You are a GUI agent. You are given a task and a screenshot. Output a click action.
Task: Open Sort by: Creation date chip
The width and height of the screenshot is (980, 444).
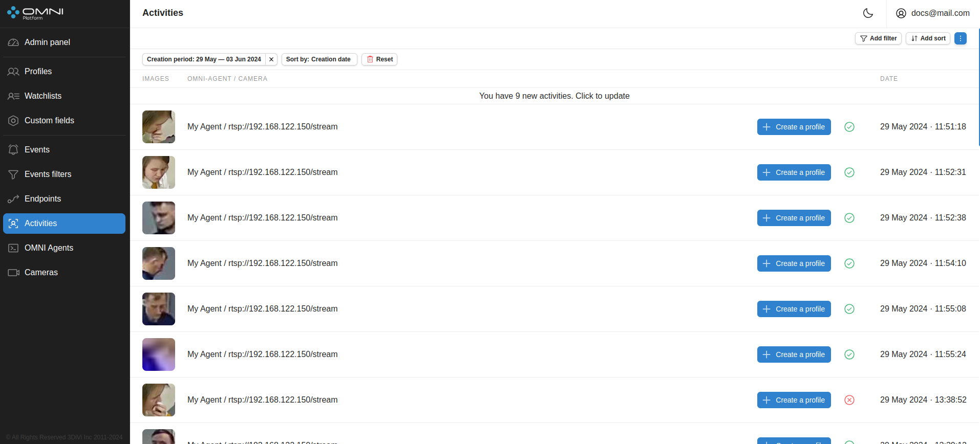tap(319, 59)
